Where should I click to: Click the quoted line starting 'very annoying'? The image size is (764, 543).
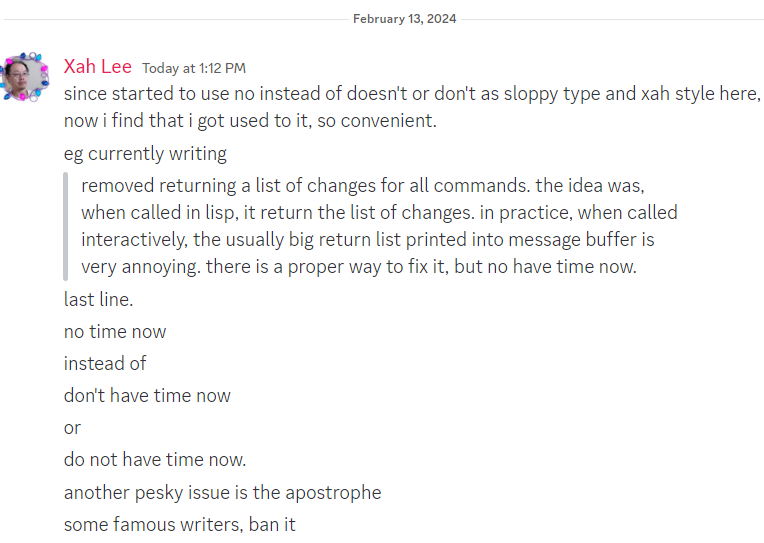359,267
